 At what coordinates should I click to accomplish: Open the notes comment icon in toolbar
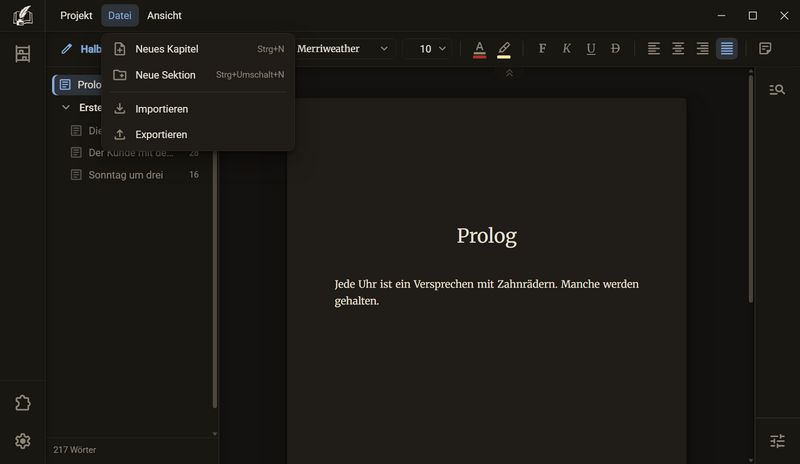765,48
